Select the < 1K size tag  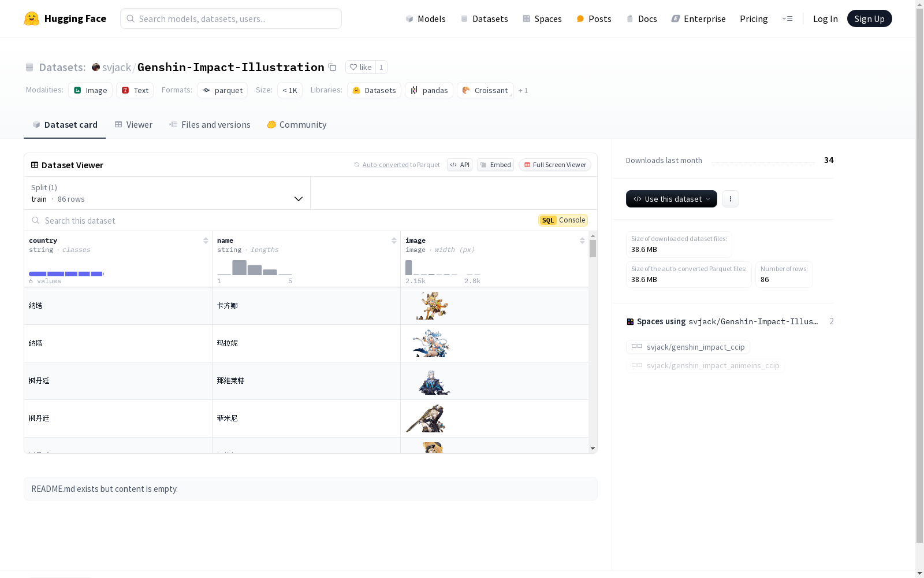(x=290, y=90)
